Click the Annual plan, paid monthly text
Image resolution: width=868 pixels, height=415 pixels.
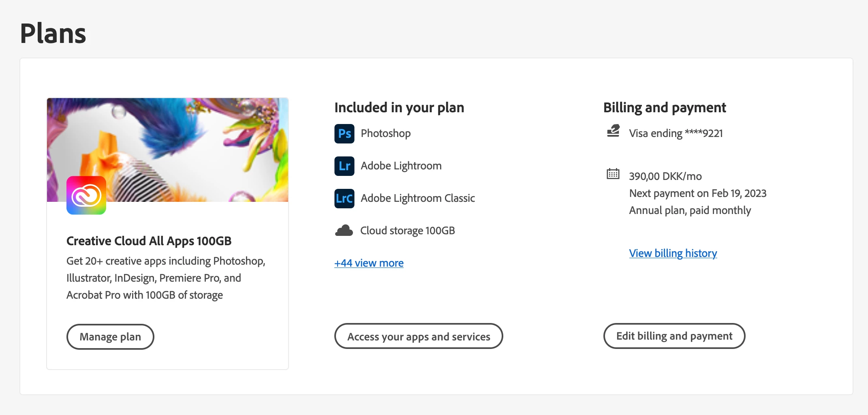point(690,210)
